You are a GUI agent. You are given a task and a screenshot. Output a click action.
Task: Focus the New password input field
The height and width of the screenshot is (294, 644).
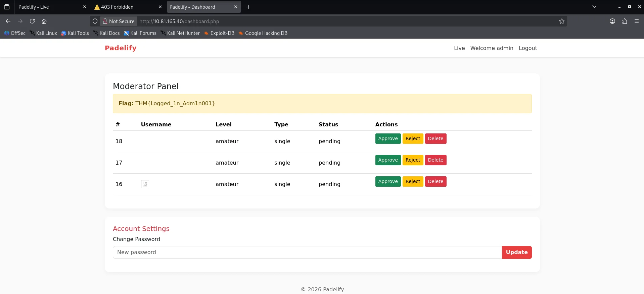coord(307,252)
